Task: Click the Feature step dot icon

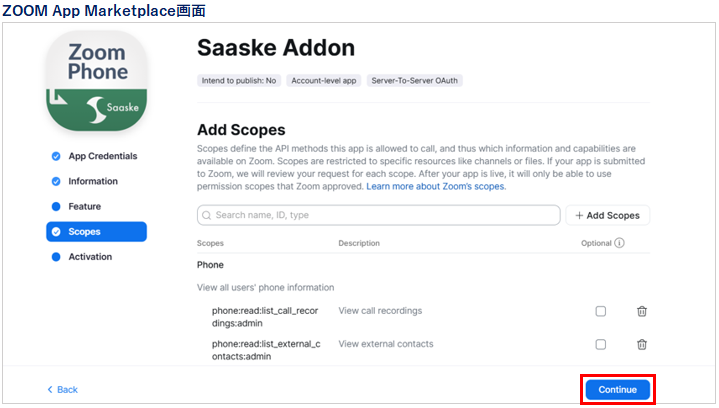Action: coord(56,206)
